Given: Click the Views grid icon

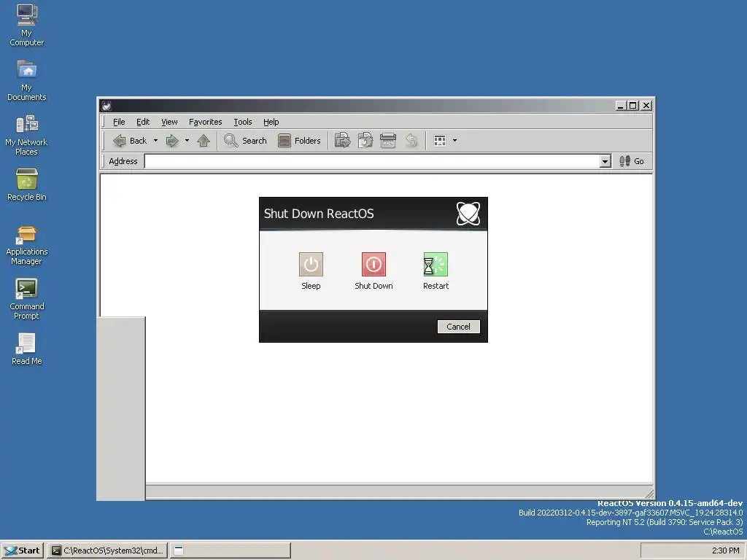Looking at the screenshot, I should (x=440, y=141).
